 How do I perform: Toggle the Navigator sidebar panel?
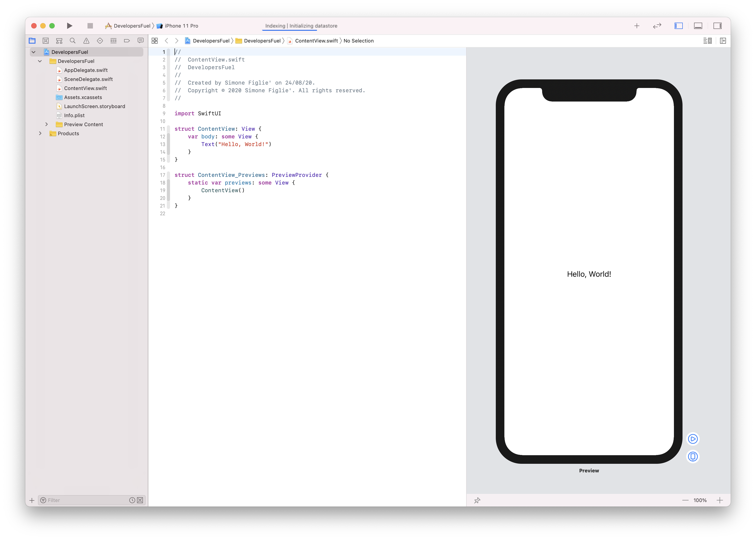(x=678, y=26)
